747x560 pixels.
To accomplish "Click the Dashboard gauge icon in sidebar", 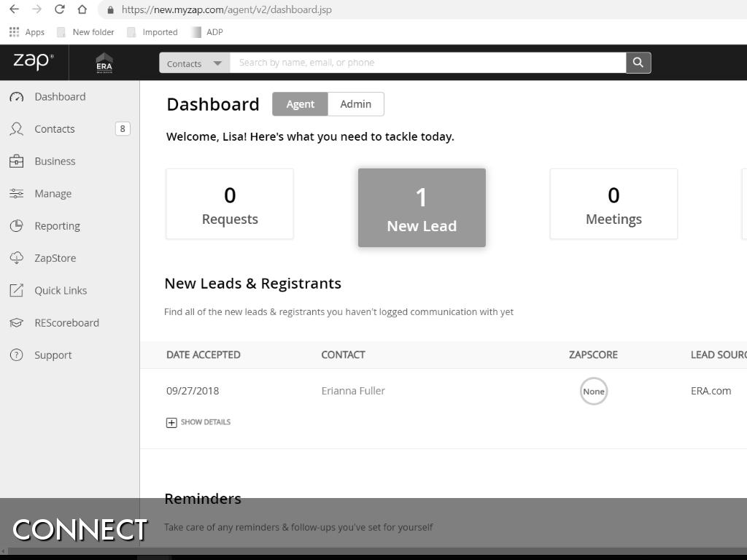I will pos(16,97).
